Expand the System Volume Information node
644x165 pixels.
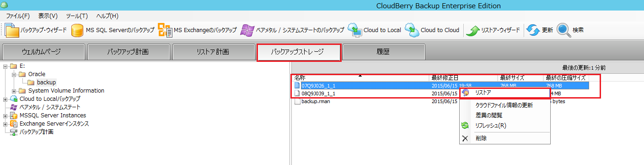pos(14,91)
